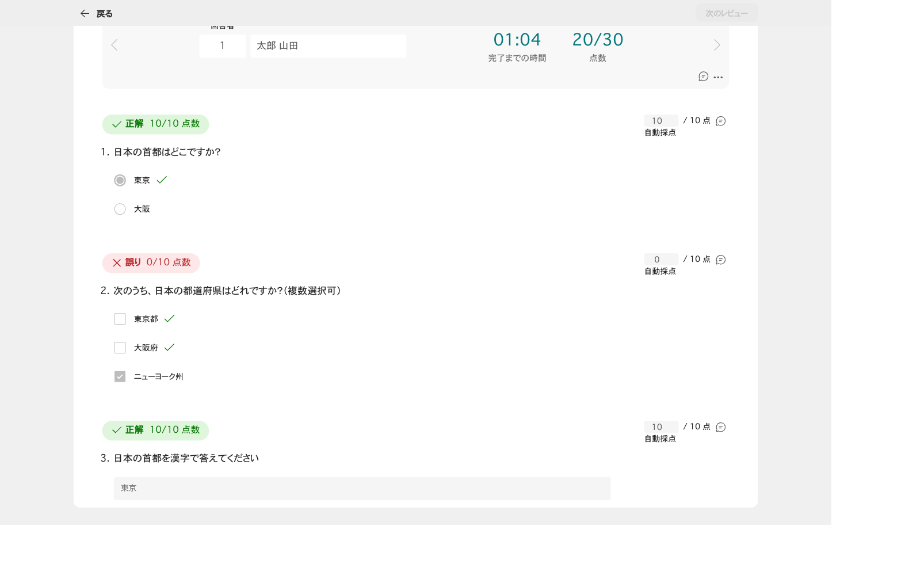Select the 大阪 radio button
Image resolution: width=924 pixels, height=583 pixels.
tap(120, 209)
